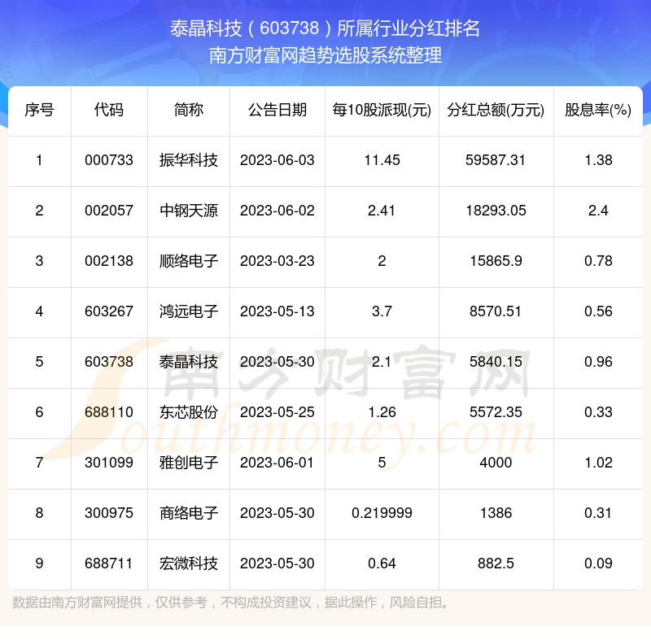Screen dimensions: 651x644
Task: Click dividend yield 0.09
Action: (598, 563)
